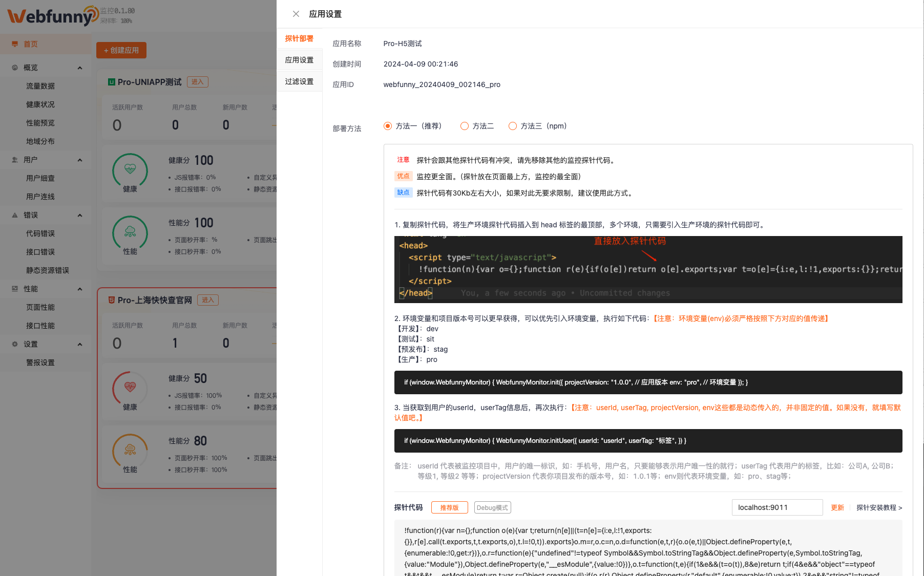Switch to the 探针部署 tab
Screen dimensions: 924x576
(x=300, y=38)
